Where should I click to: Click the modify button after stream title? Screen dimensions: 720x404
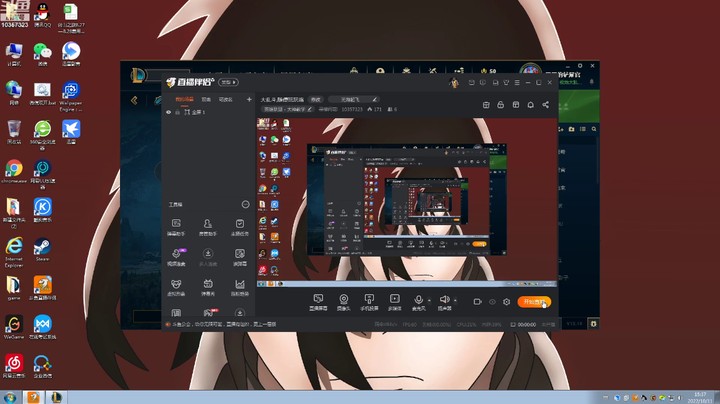click(x=316, y=99)
